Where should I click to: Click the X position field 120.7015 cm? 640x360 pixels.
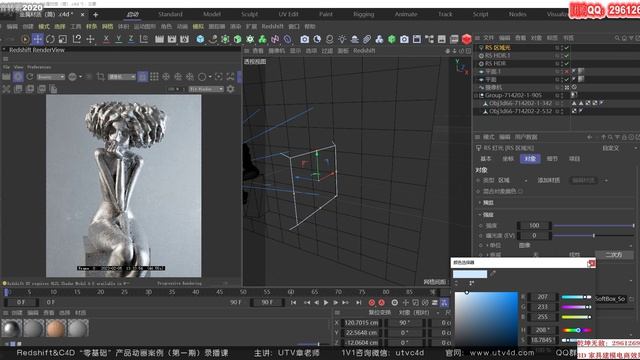coord(362,323)
